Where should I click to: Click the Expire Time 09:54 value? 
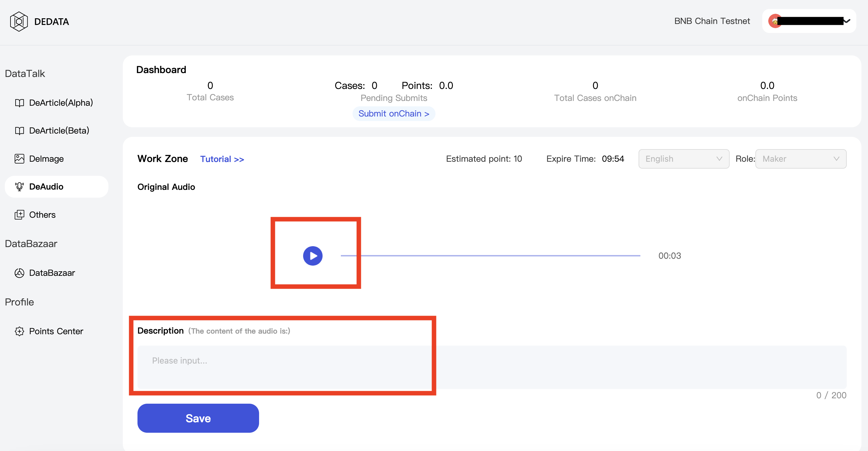(613, 159)
